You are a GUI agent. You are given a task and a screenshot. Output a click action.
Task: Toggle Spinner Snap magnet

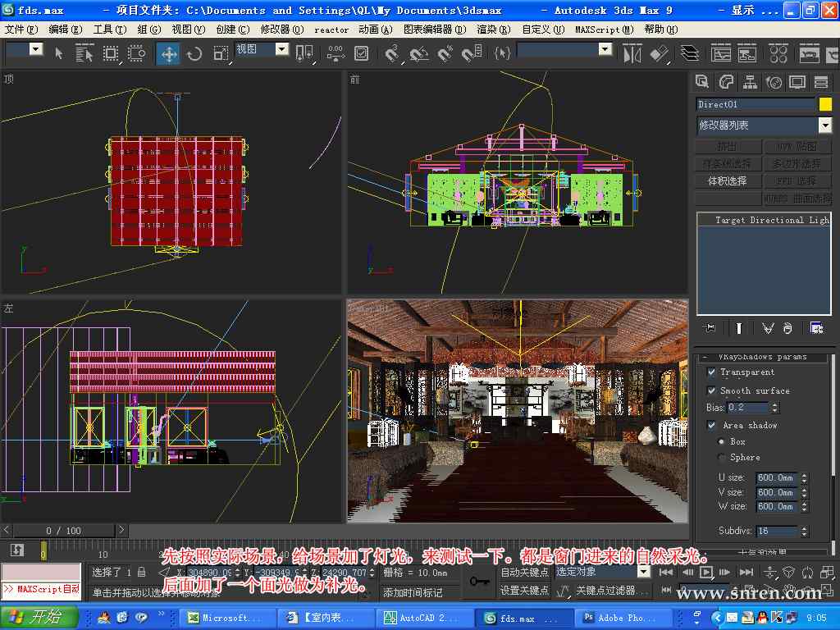point(472,53)
